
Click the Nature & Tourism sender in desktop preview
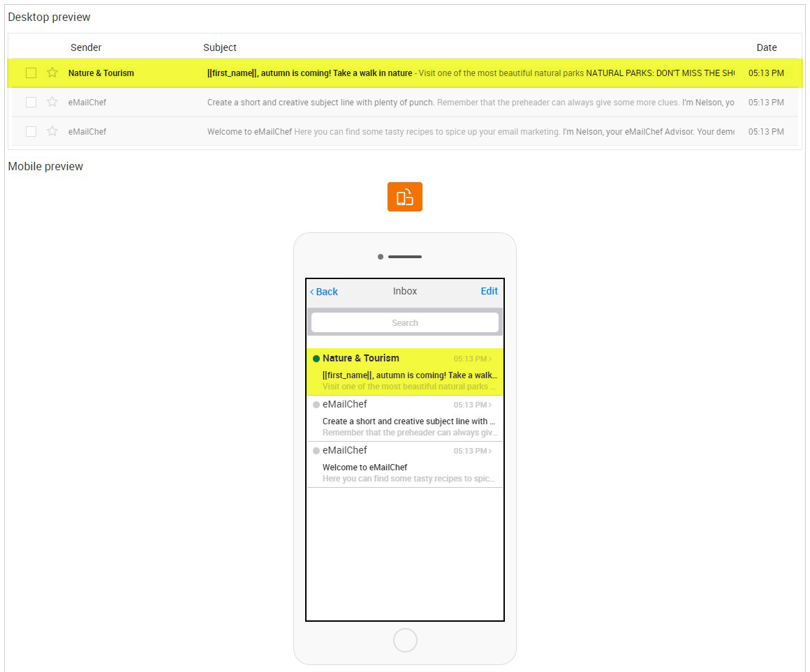pos(101,73)
